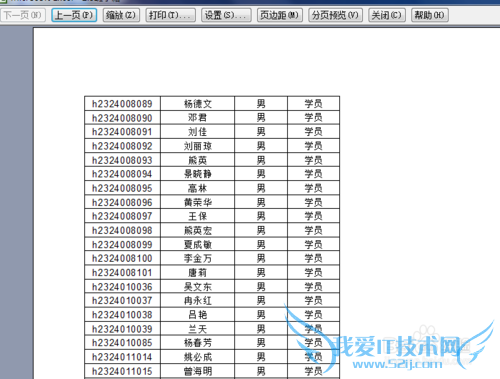Click the name 邓君
Viewport: 500px width, 379px height.
[198, 118]
